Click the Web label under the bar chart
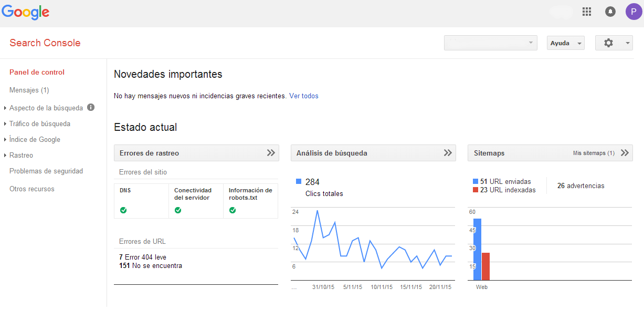Screen dimensions: 644x330 482,287
